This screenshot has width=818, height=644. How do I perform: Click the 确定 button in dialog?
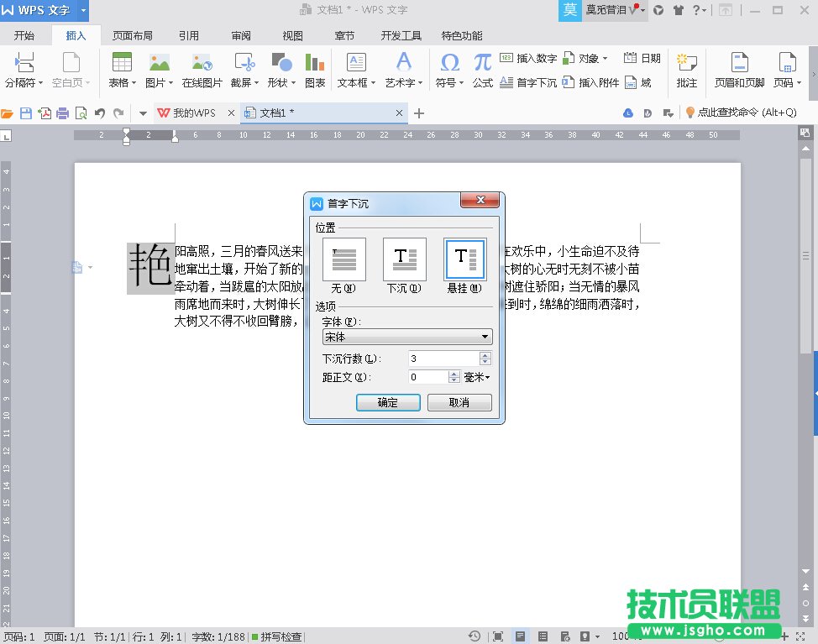[388, 403]
